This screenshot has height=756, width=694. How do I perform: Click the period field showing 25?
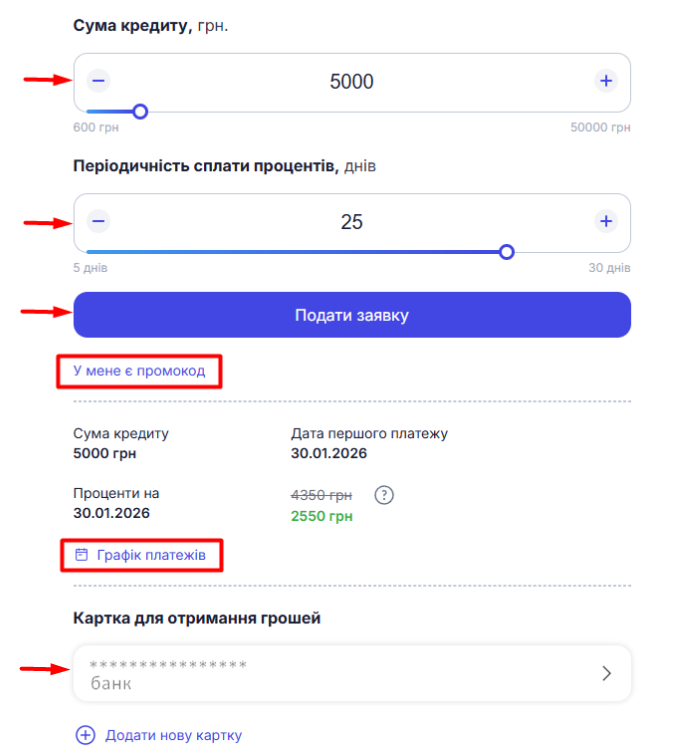pyautogui.click(x=352, y=222)
